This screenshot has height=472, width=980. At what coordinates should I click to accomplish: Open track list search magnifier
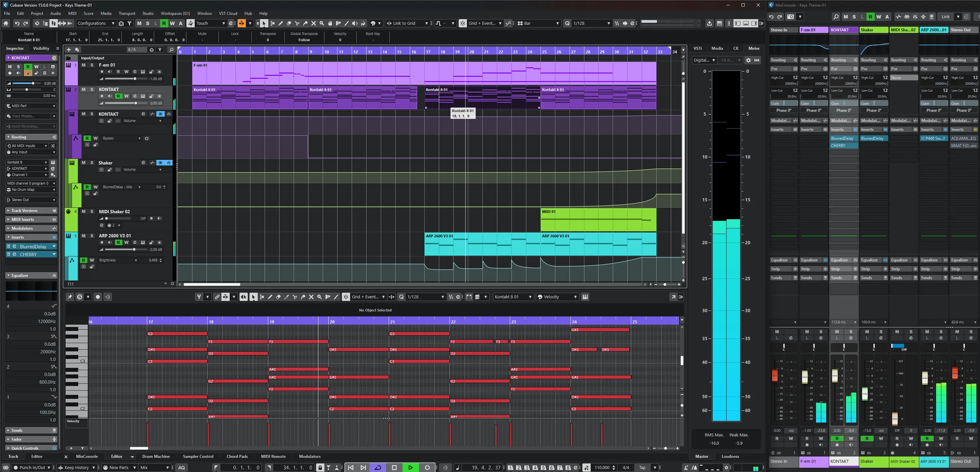(x=171, y=50)
